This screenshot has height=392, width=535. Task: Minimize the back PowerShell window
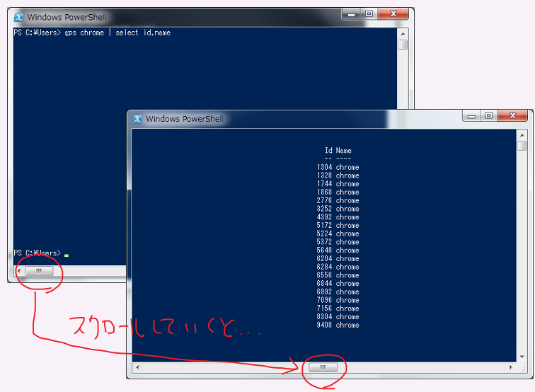[351, 14]
